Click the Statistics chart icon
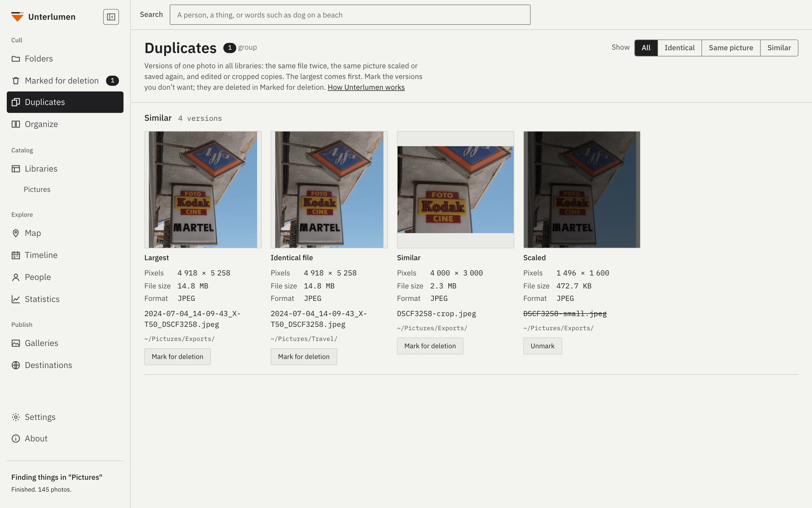Screen dimensions: 812x508 point(16,299)
